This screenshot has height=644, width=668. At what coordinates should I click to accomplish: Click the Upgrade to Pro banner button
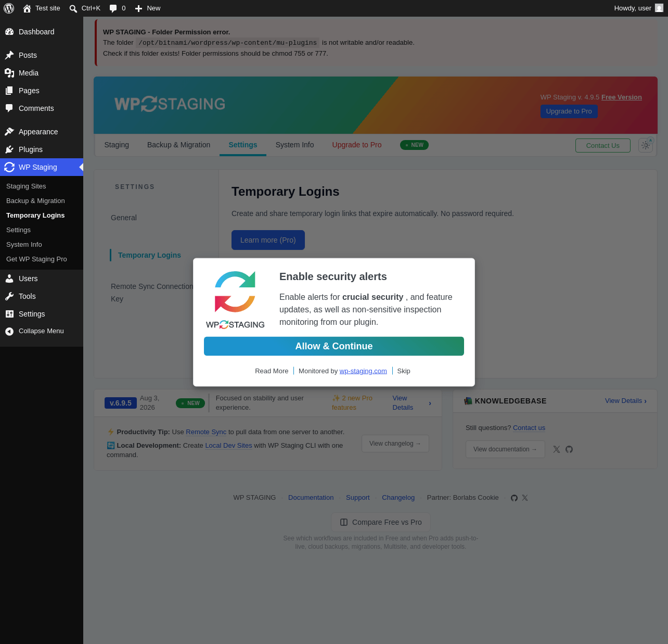click(569, 111)
